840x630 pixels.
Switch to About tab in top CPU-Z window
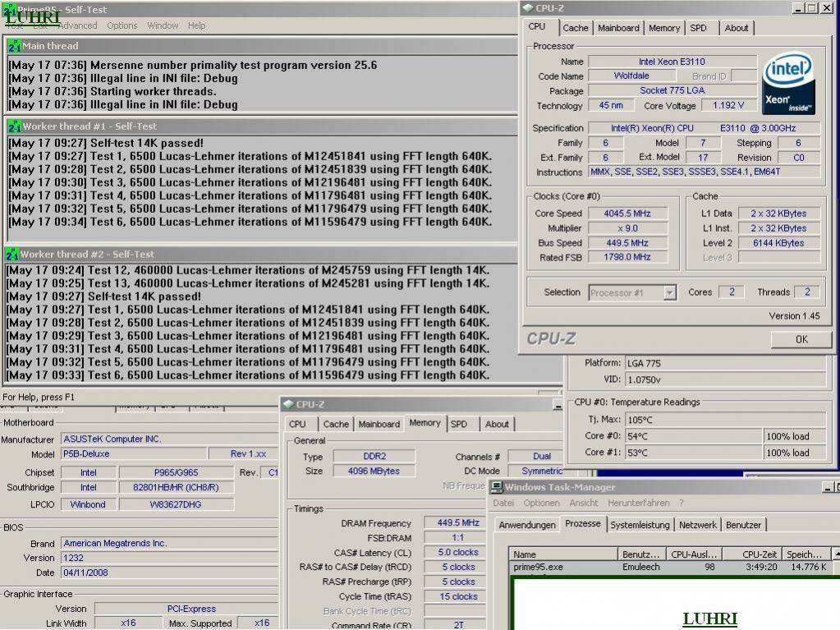(x=737, y=28)
